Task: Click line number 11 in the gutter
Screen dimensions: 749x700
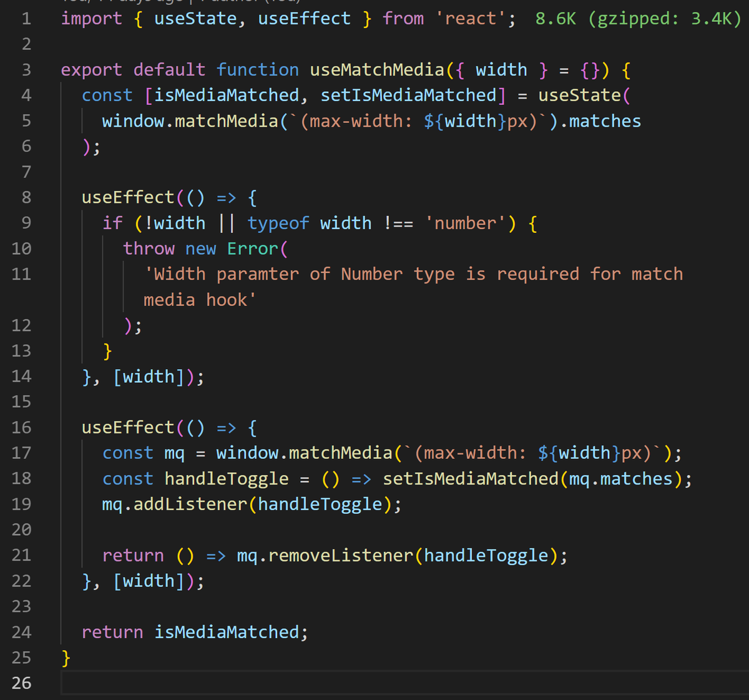Action: [x=21, y=275]
